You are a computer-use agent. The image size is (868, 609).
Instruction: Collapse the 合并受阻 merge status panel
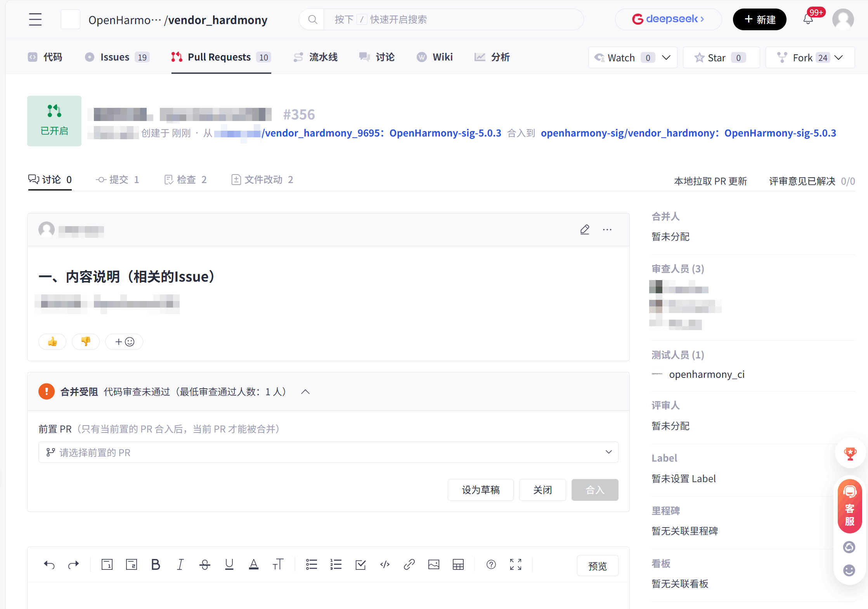click(x=305, y=392)
